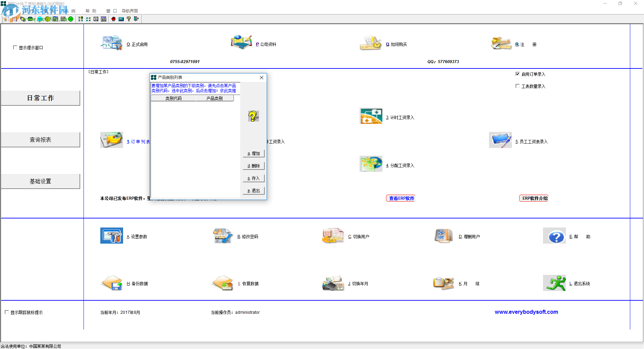Click the 存入 button in the dialog

click(x=254, y=178)
